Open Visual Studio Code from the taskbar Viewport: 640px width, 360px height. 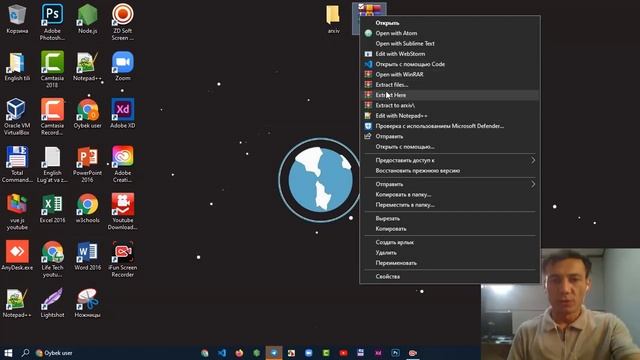[222, 353]
